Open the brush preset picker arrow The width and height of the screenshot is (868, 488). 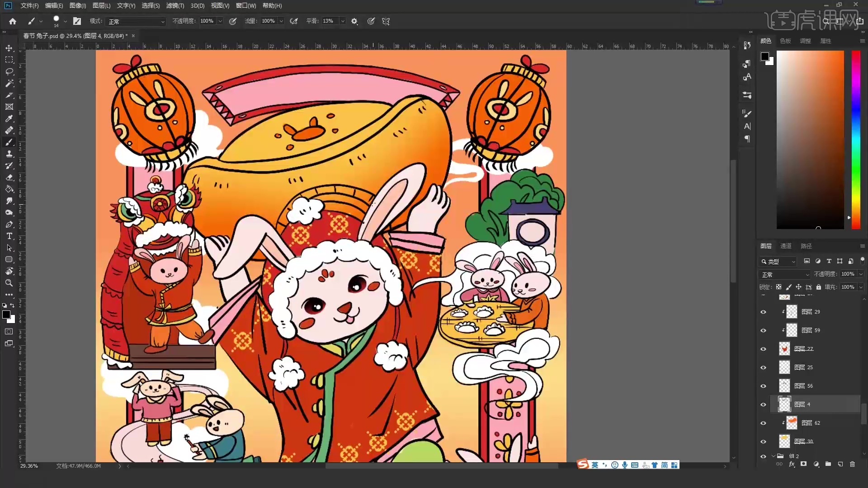coord(65,21)
